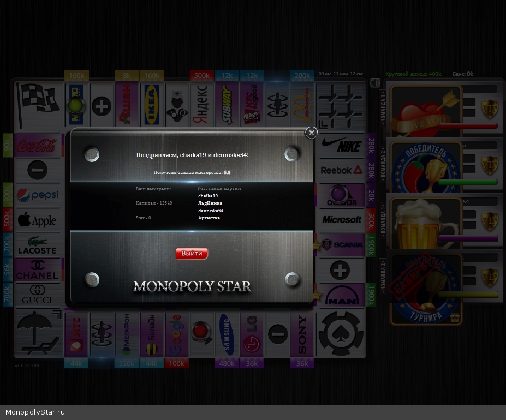The height and width of the screenshot is (420, 506).
Task: Click the casino chip corner cell
Action: pos(341,334)
